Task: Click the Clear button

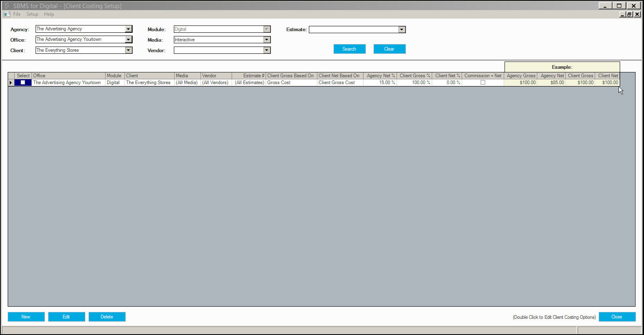Action: [x=389, y=49]
